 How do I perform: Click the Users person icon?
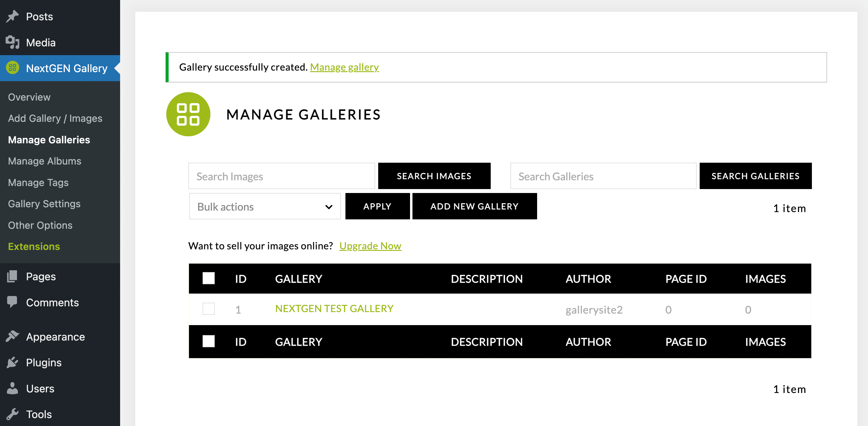(x=12, y=388)
